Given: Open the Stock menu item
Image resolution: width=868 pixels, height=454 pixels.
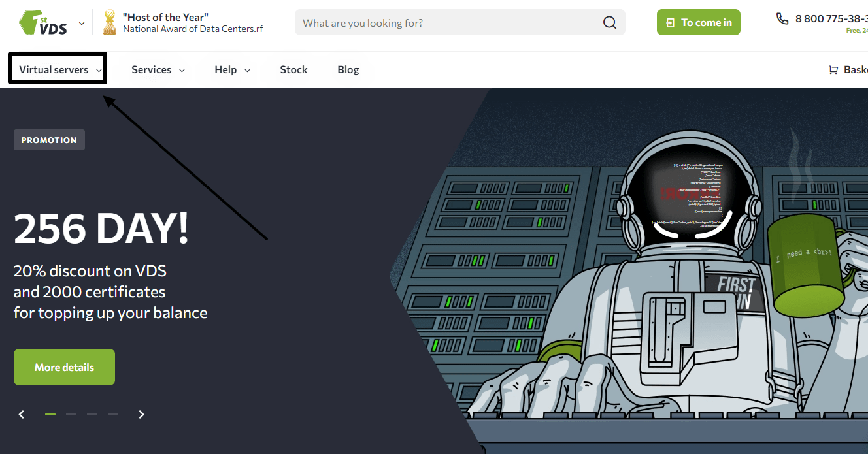Looking at the screenshot, I should [293, 69].
